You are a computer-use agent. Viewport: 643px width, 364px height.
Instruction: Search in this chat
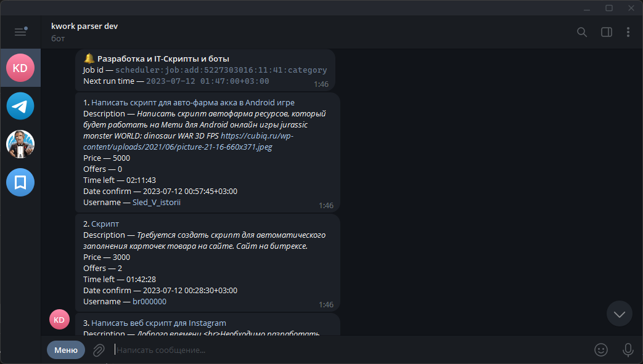pos(582,32)
